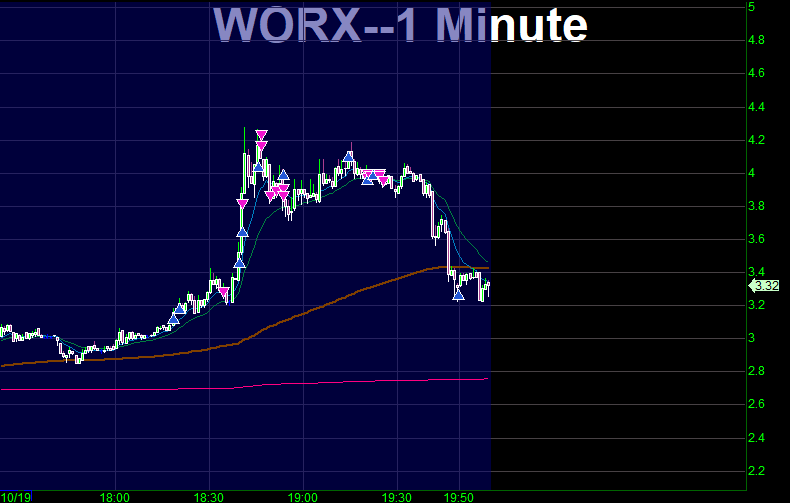Click the 4.4 price axis label
The width and height of the screenshot is (790, 503).
coord(756,107)
